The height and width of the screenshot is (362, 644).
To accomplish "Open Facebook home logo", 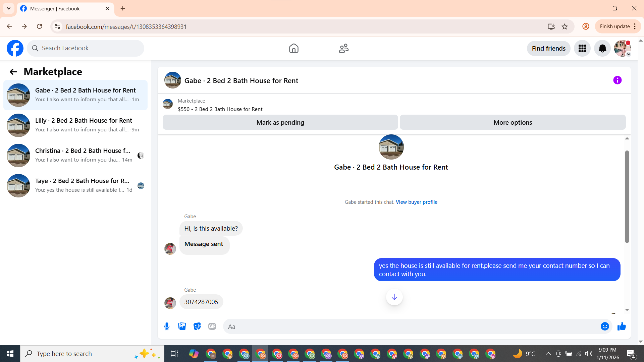I will (15, 48).
